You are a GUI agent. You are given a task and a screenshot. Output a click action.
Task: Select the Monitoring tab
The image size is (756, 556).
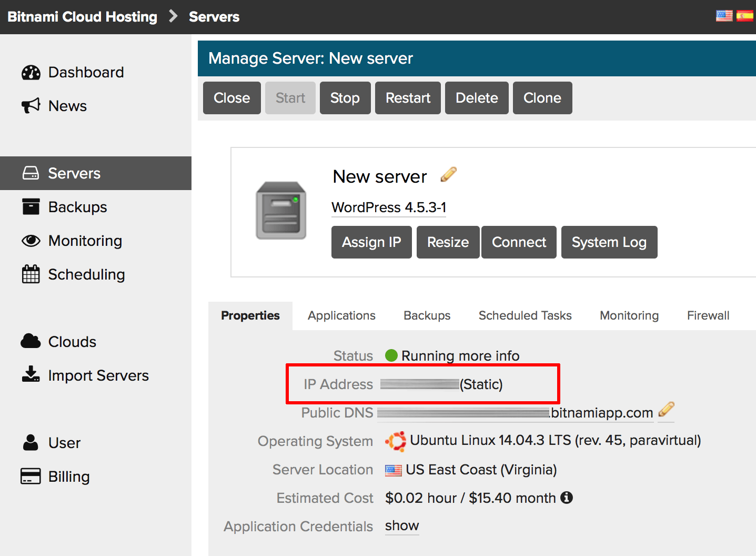(629, 316)
